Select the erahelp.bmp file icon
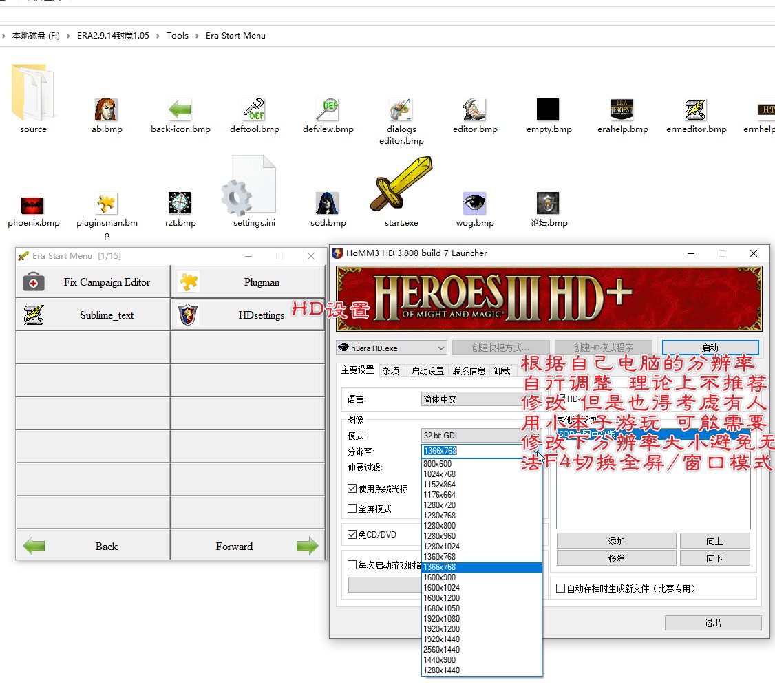 point(622,109)
